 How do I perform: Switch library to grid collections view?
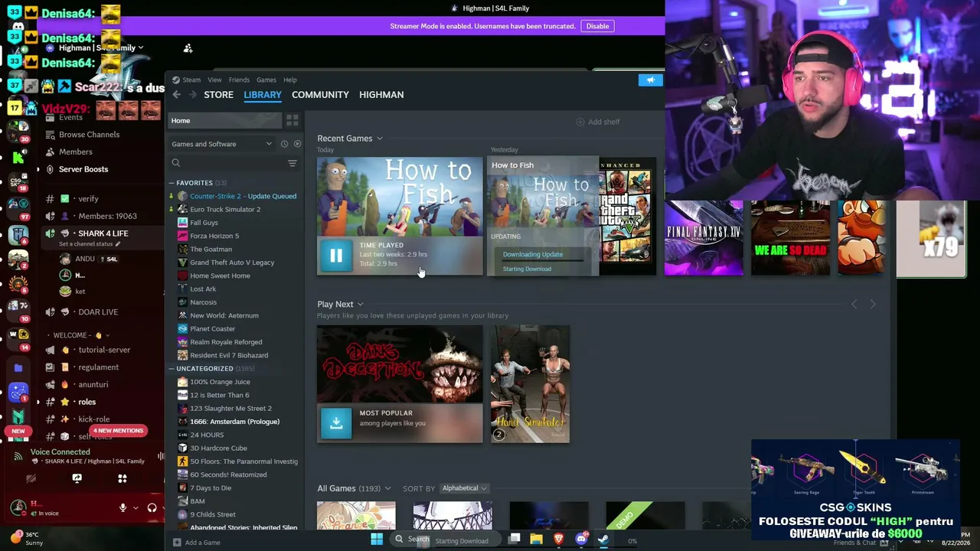click(292, 120)
